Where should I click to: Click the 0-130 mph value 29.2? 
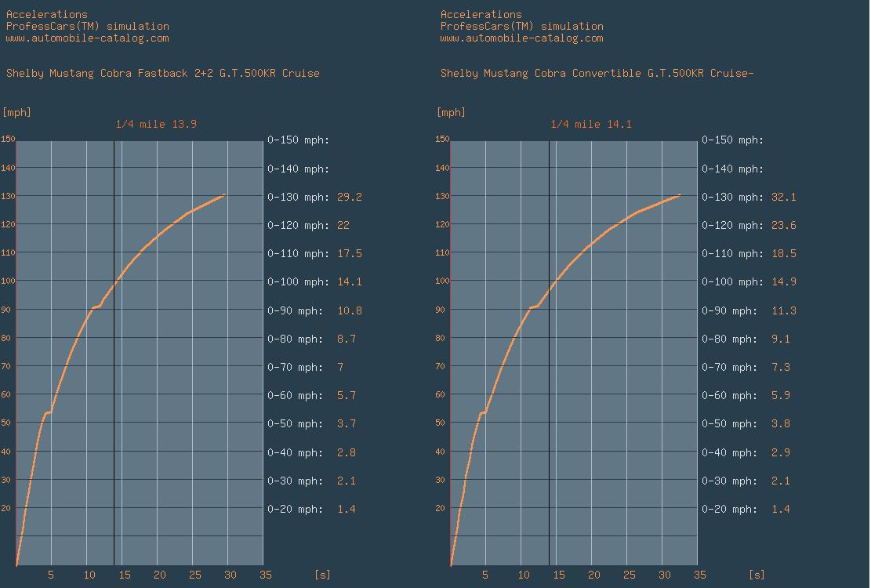pyautogui.click(x=350, y=197)
